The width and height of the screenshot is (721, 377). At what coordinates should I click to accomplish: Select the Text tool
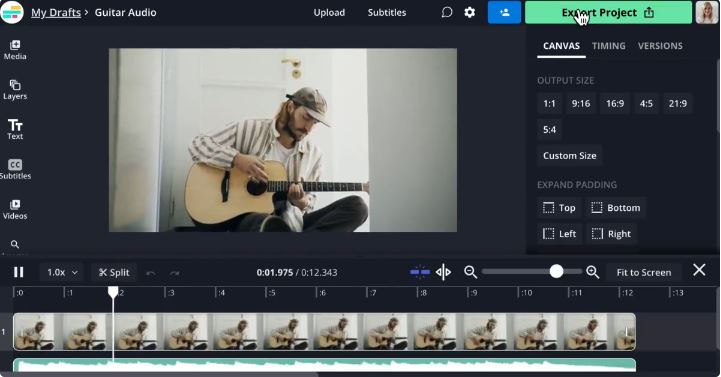point(15,130)
